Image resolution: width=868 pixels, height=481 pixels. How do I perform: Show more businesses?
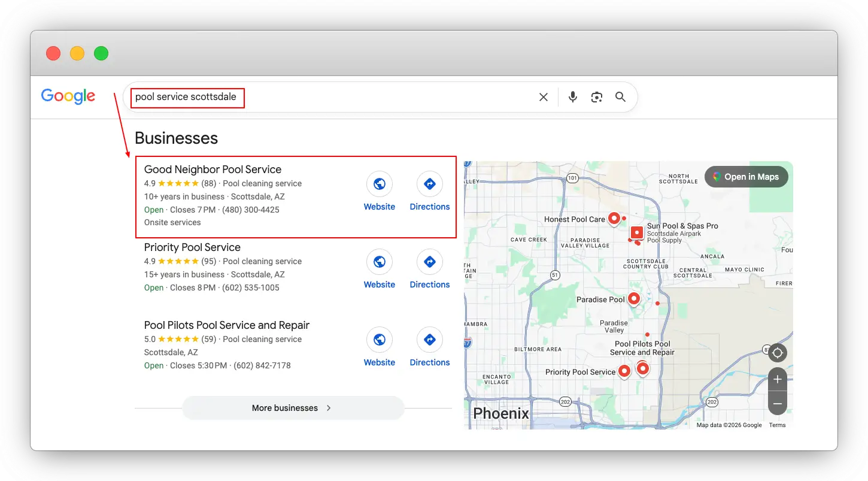pyautogui.click(x=293, y=408)
